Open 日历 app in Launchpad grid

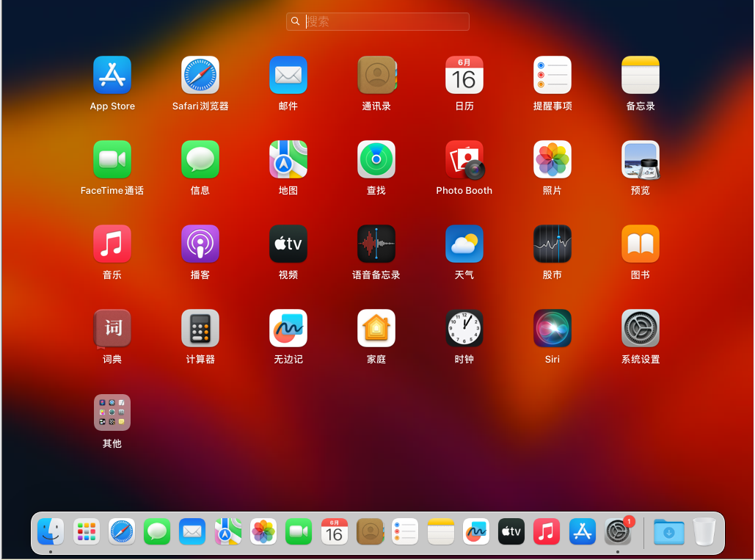(x=464, y=75)
